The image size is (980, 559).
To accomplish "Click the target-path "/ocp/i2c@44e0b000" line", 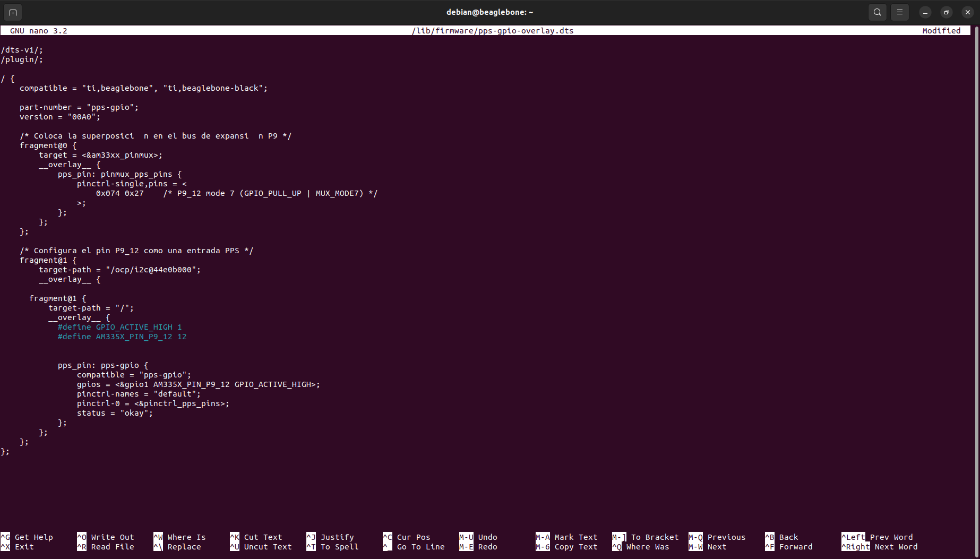I will 119,270.
